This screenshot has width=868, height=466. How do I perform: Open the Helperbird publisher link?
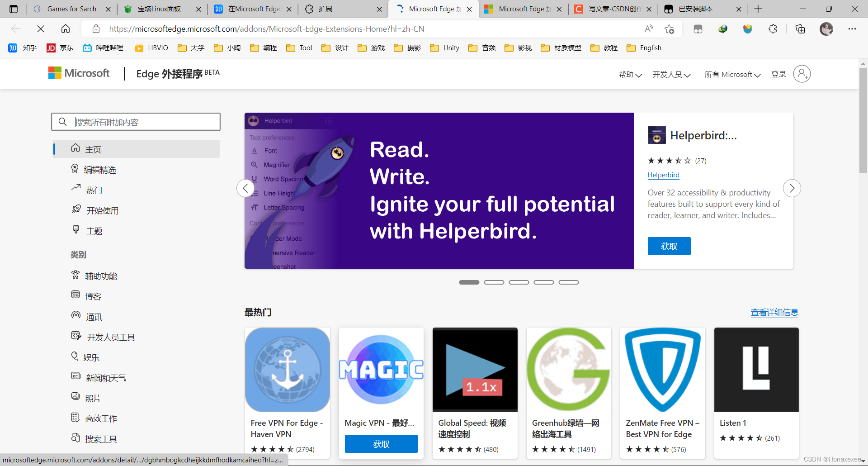click(663, 175)
